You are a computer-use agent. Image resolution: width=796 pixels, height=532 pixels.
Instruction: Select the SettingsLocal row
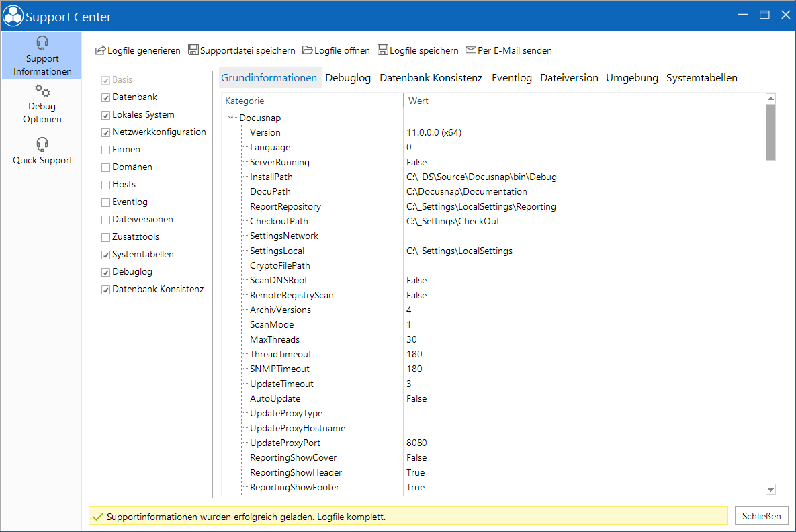[485, 251]
